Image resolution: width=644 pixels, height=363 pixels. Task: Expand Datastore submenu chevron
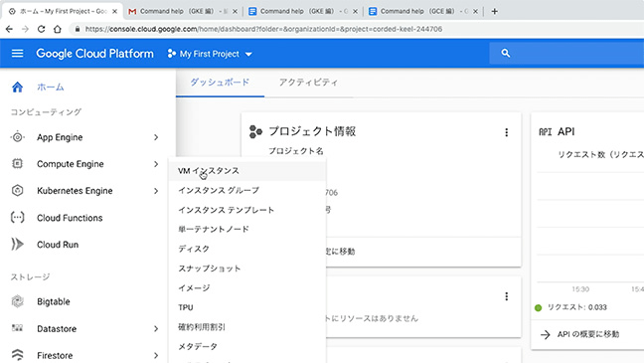(156, 329)
